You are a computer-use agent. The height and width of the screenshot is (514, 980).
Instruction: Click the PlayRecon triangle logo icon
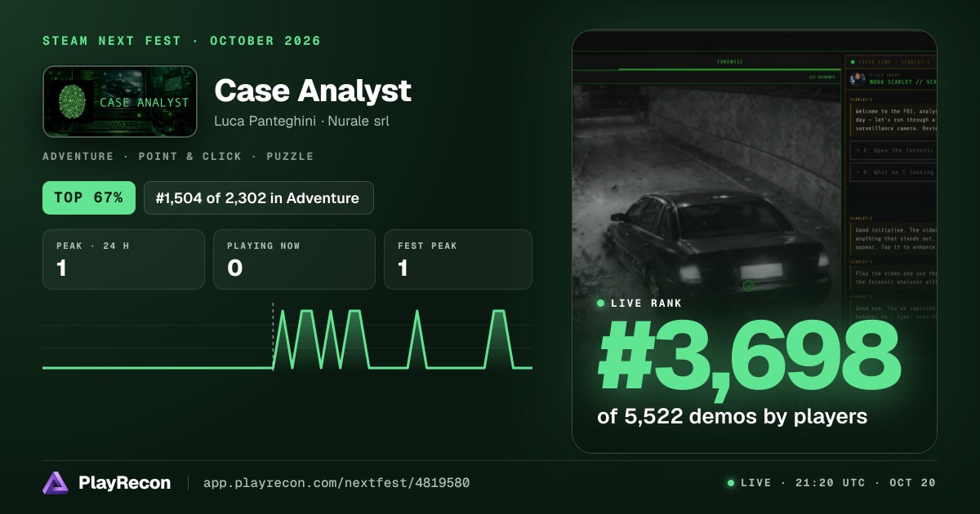pos(56,483)
